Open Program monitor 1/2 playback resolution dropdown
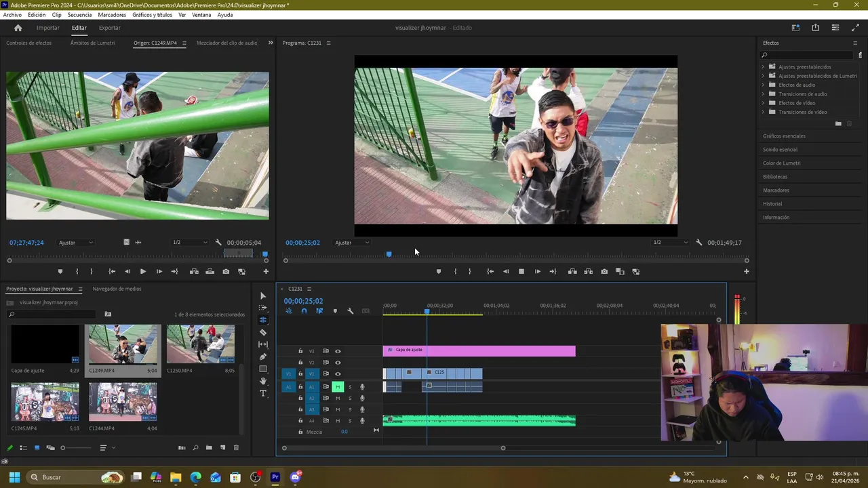Screen dimensions: 868x488 tap(670, 243)
